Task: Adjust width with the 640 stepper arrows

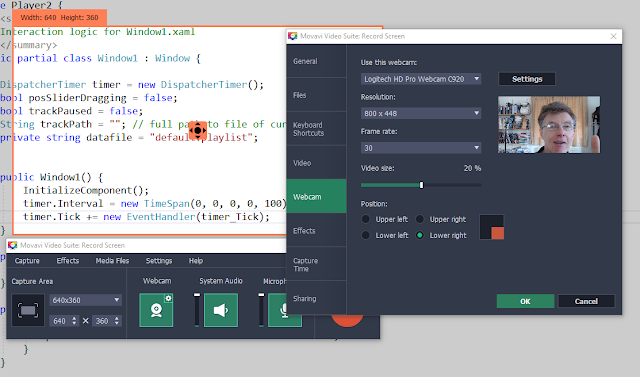Action: coord(74,321)
